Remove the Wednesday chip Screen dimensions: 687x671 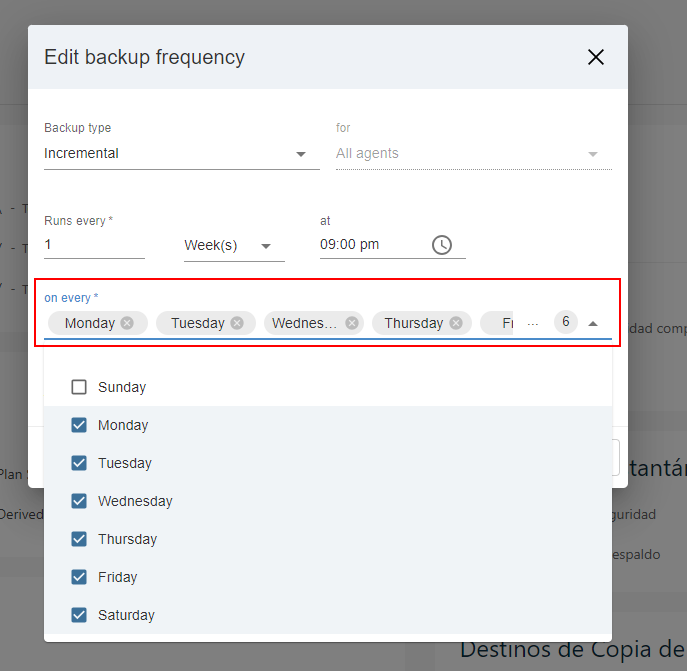coord(352,323)
